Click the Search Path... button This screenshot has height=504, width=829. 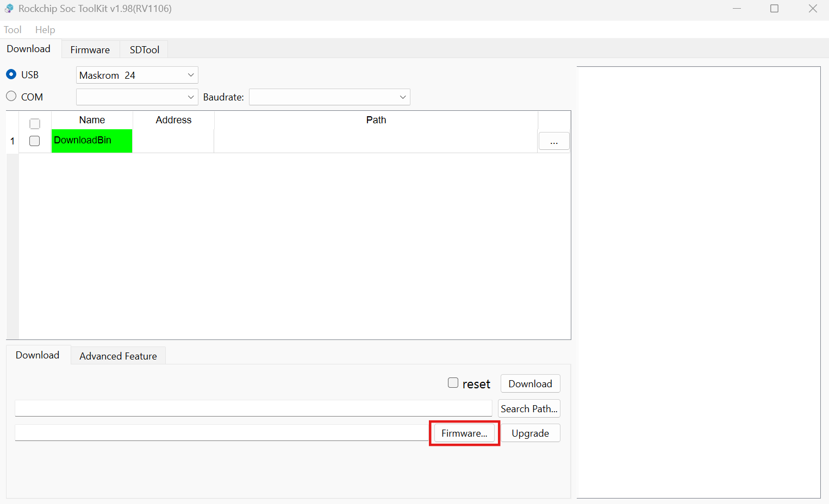click(x=529, y=408)
